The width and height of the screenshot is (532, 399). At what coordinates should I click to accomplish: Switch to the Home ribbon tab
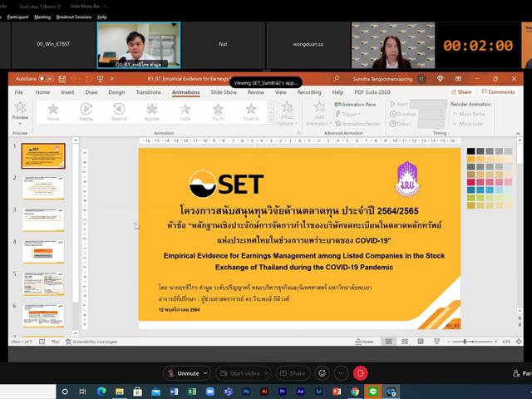(42, 92)
